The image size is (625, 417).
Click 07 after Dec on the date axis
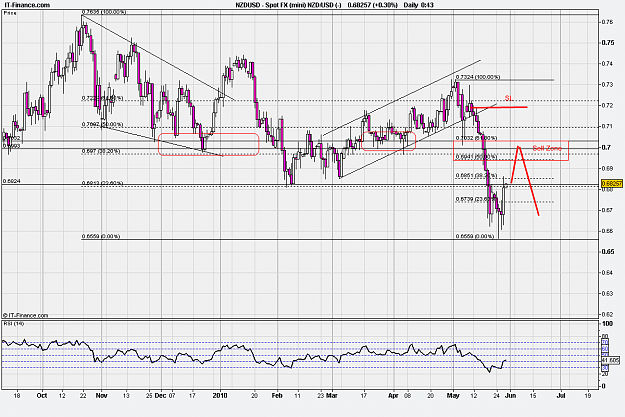pos(172,395)
